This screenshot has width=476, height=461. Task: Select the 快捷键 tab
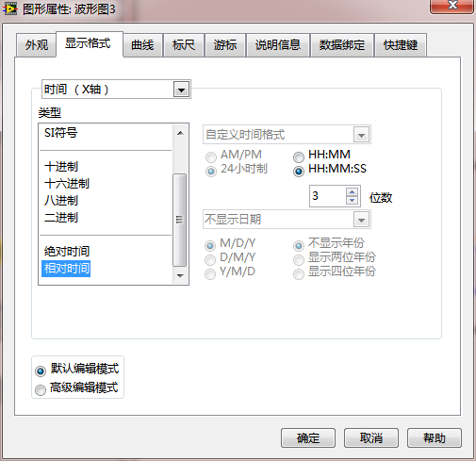click(x=401, y=45)
